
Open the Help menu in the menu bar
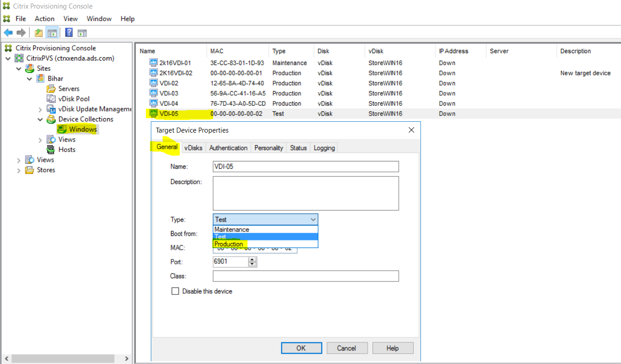[x=128, y=18]
